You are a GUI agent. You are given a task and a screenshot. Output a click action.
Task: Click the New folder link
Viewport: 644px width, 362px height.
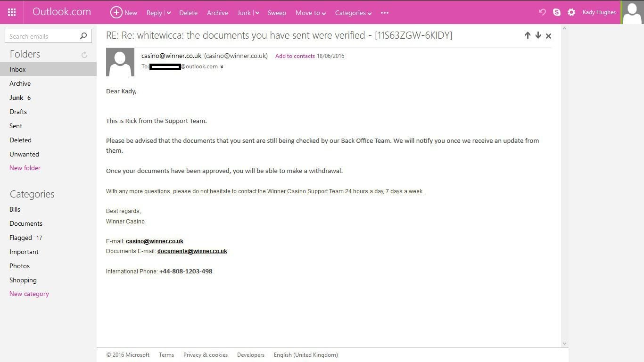coord(25,168)
